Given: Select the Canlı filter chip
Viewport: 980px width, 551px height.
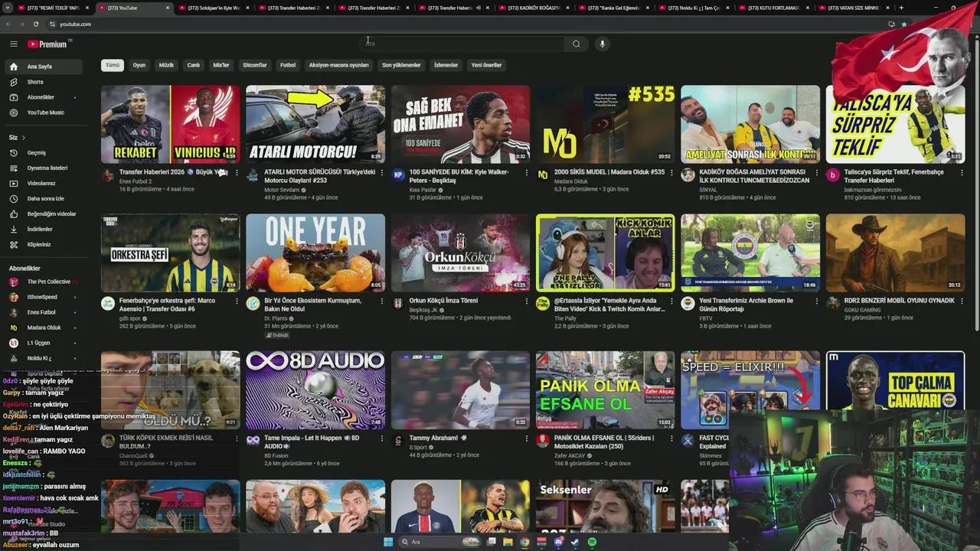Looking at the screenshot, I should click(x=194, y=65).
